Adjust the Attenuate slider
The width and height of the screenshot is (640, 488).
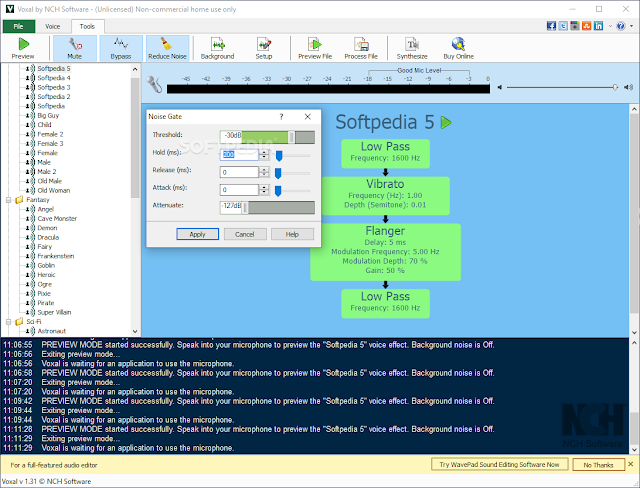(245, 208)
